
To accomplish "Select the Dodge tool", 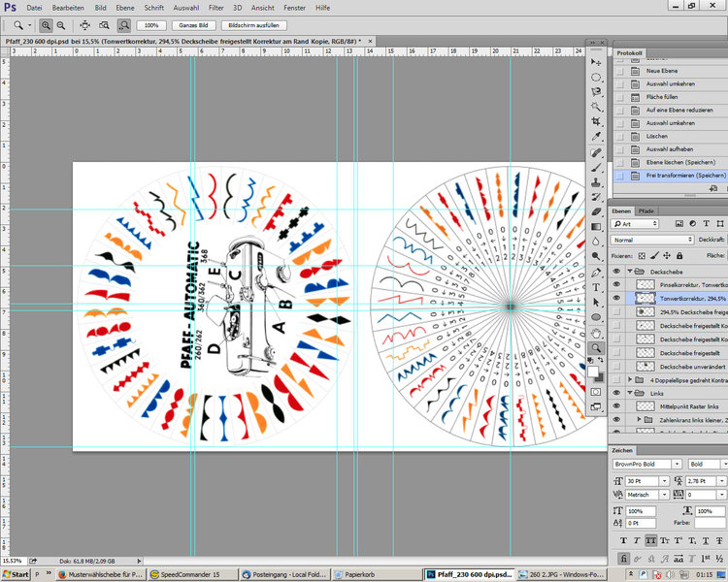I will coord(596,257).
